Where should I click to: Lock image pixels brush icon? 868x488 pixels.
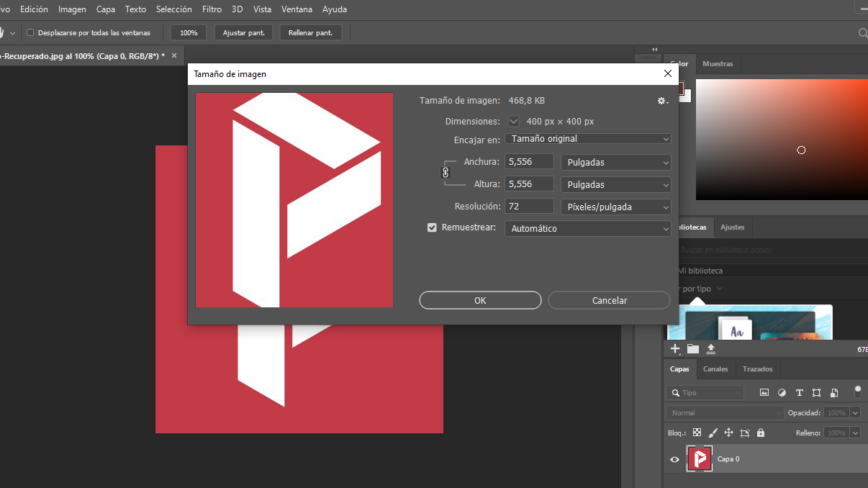713,433
